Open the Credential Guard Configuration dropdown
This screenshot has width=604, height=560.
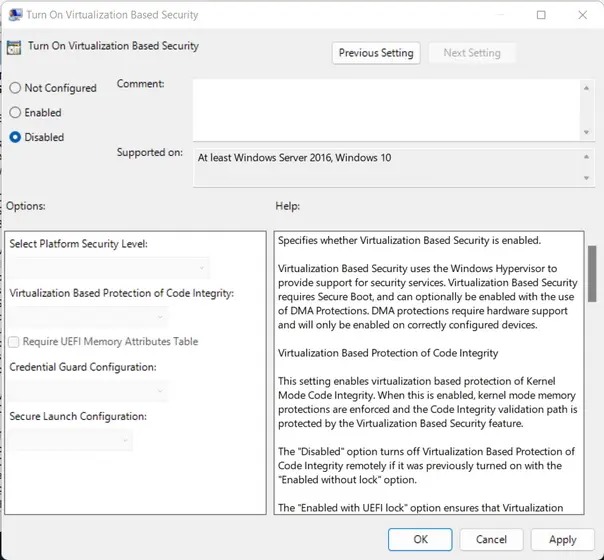pos(88,390)
